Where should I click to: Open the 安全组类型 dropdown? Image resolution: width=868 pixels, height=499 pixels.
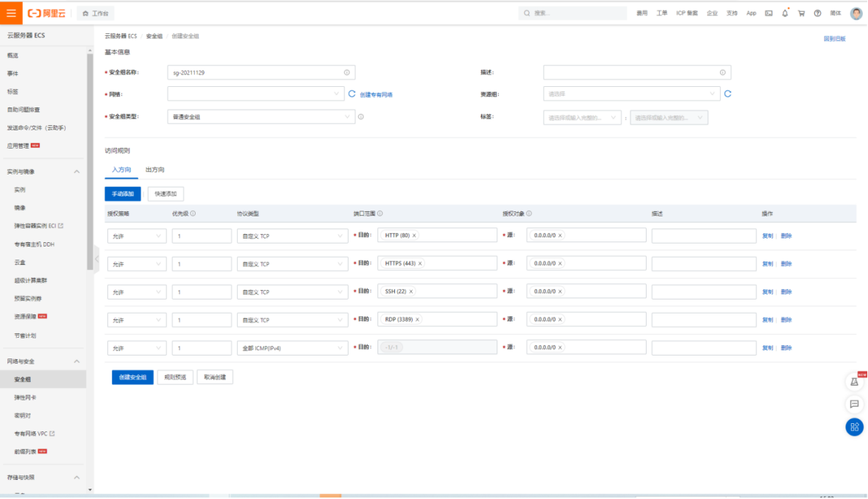(261, 116)
